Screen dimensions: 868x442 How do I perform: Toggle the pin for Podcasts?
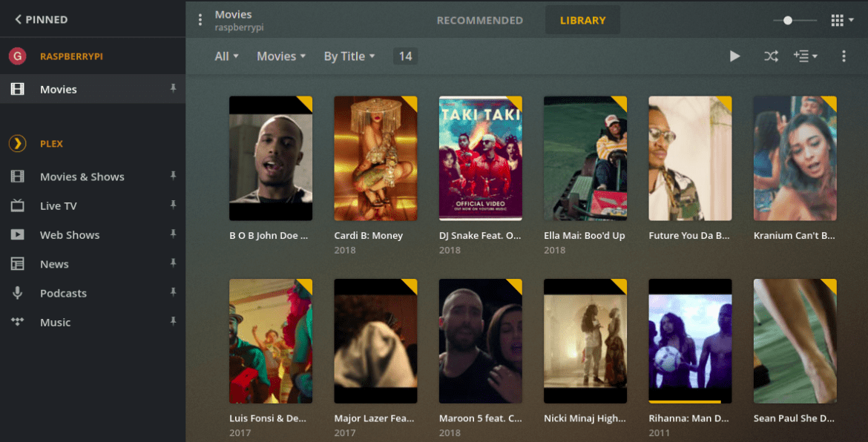(x=173, y=292)
